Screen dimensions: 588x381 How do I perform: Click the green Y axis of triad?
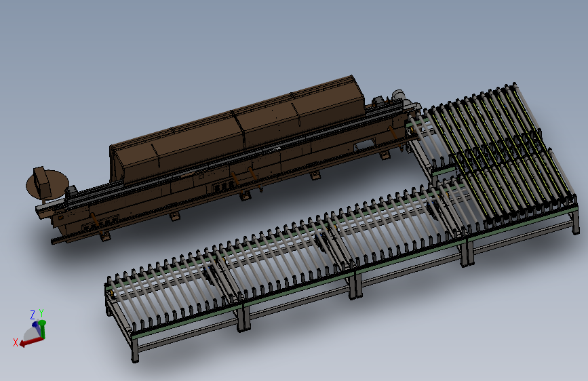[x=42, y=329]
